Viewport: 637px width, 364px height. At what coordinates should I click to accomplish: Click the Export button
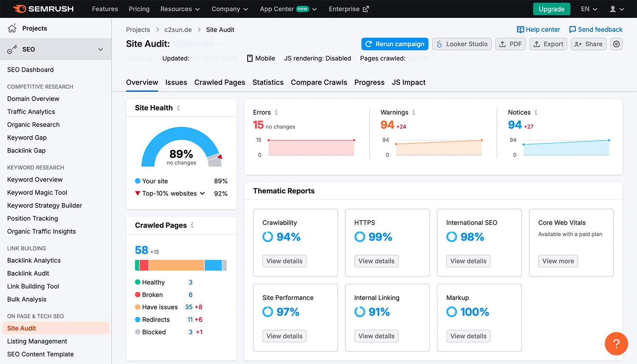coord(548,44)
